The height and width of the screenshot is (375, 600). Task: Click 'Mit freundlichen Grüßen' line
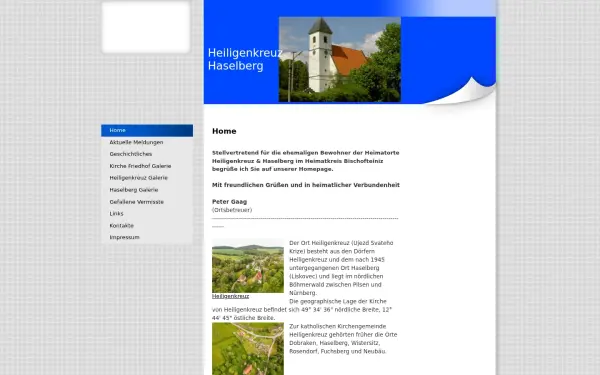(x=306, y=185)
